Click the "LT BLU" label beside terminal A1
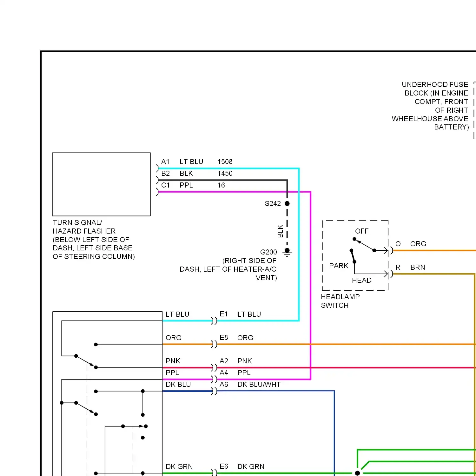Image resolution: width=476 pixels, height=476 pixels. tap(191, 162)
